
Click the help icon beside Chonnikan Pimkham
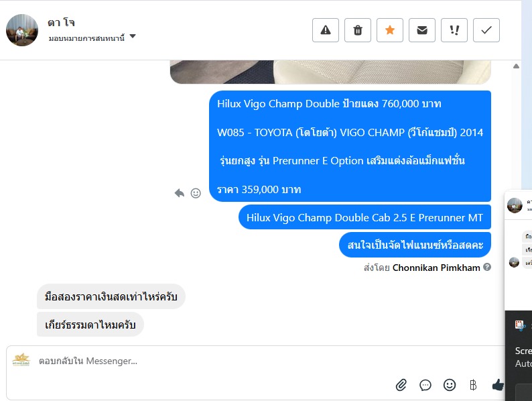tap(487, 267)
